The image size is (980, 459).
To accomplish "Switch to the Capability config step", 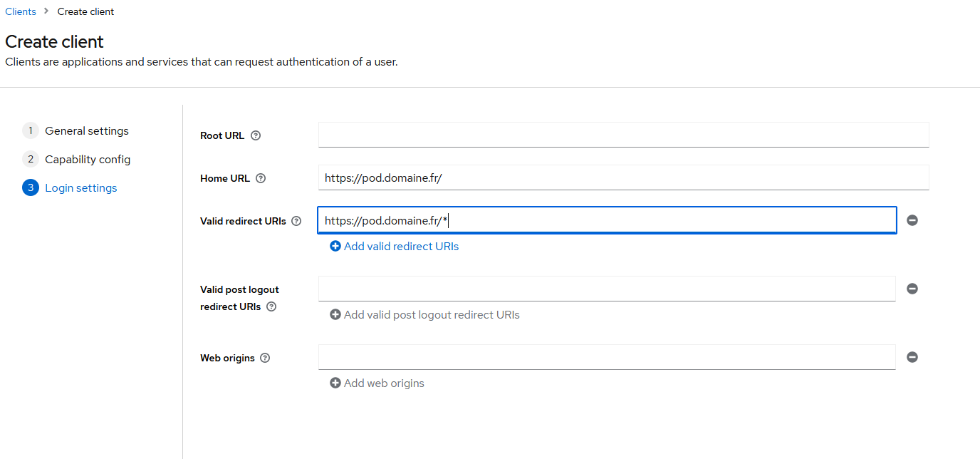I will (x=88, y=160).
